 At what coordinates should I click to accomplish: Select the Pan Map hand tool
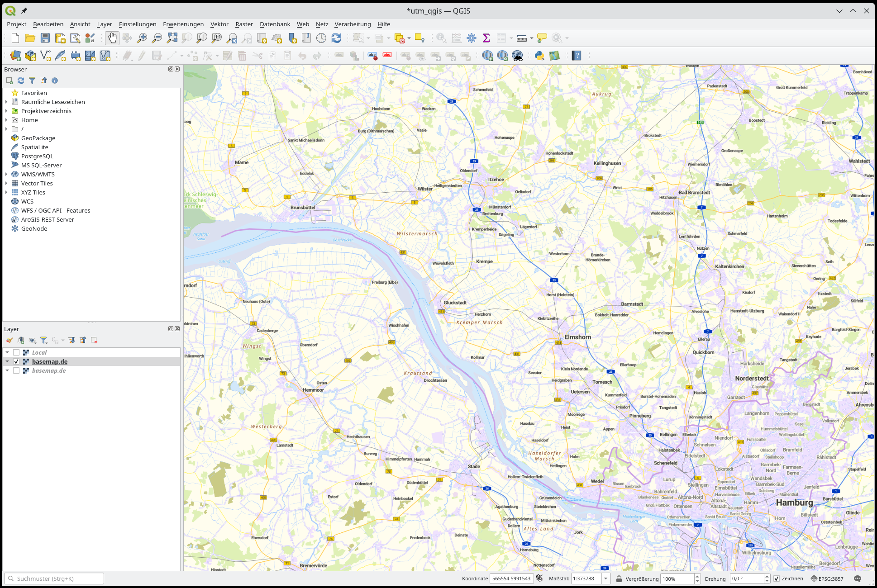(x=112, y=38)
